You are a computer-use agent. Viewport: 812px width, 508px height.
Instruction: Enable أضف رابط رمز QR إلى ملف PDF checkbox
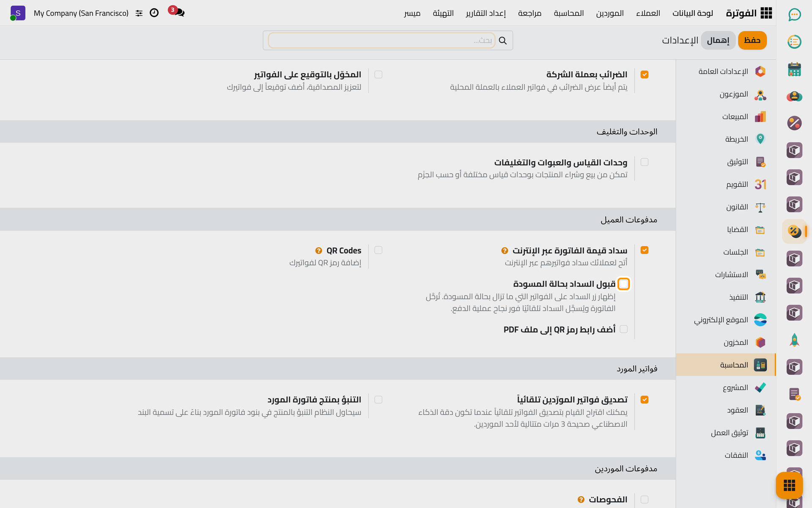tap(624, 329)
